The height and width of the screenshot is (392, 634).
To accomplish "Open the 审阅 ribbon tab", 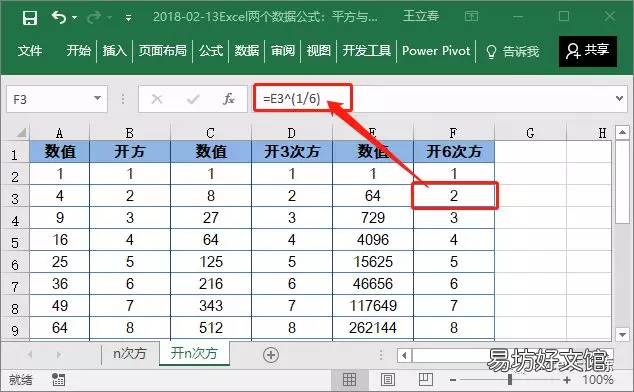I will point(283,51).
